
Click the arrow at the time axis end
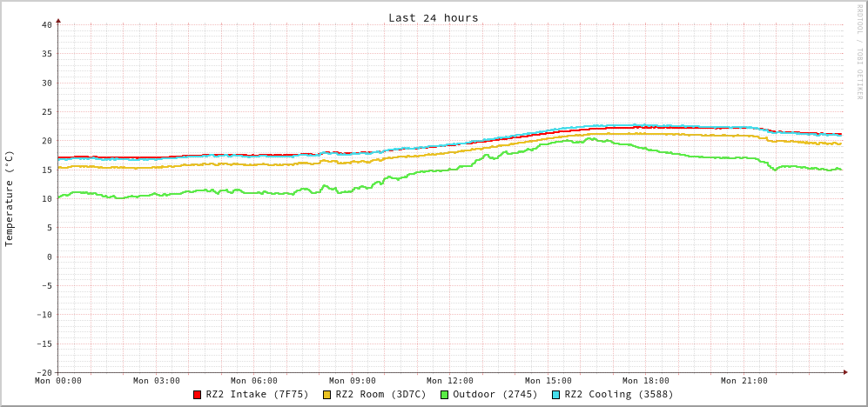tap(845, 372)
